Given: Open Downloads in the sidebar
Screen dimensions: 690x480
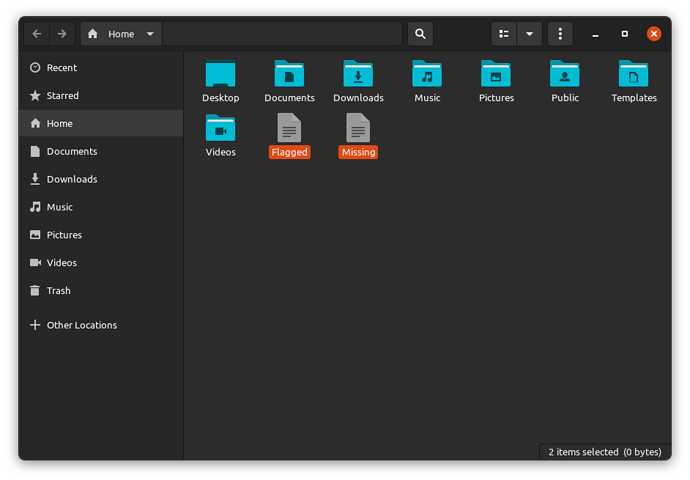Looking at the screenshot, I should [x=101, y=179].
